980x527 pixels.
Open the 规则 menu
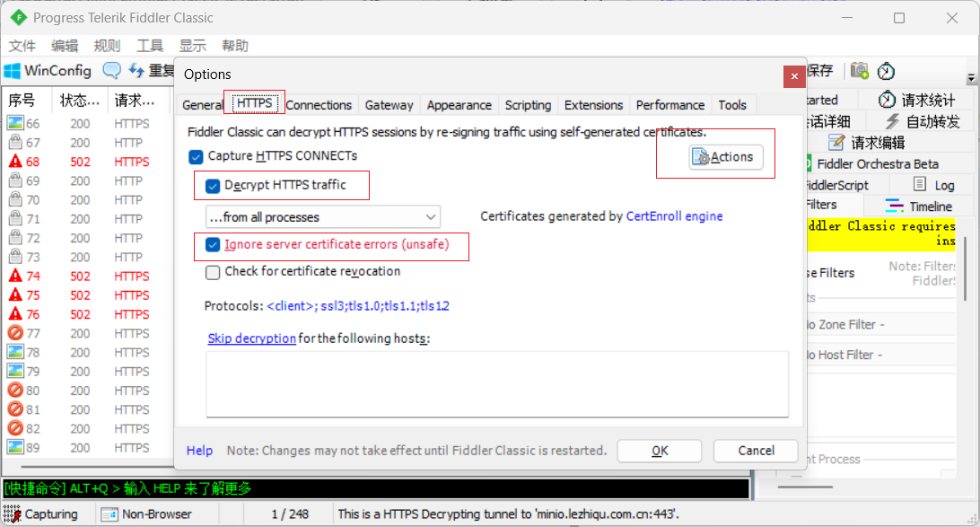coord(107,46)
